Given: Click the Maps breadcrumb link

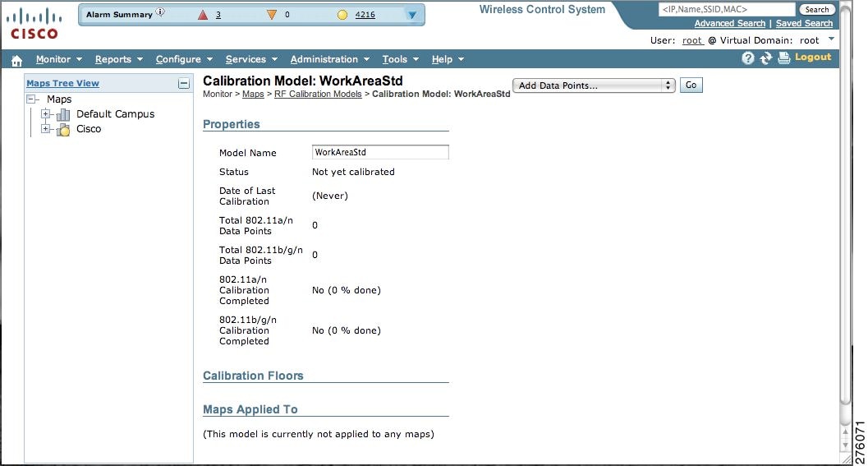Looking at the screenshot, I should 253,95.
